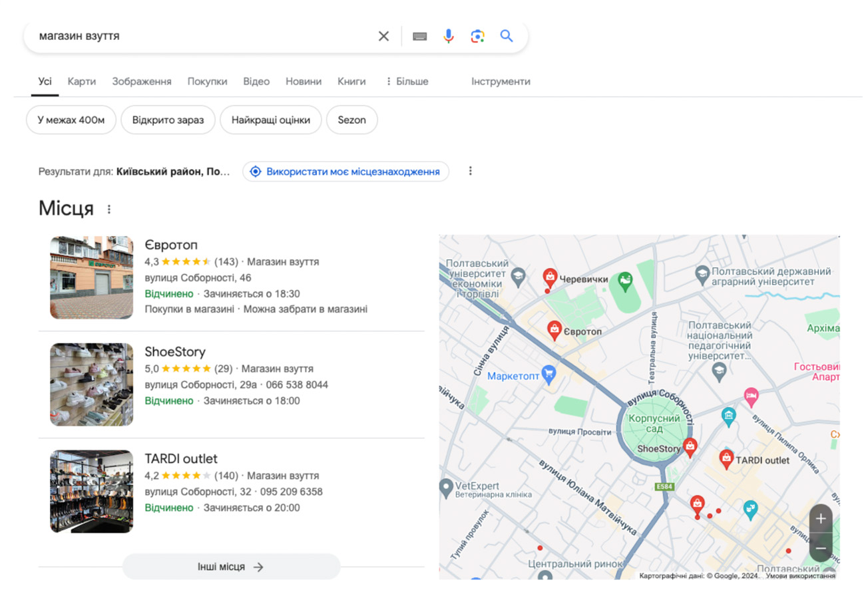Zoom in the map with plus button
Image resolution: width=868 pixels, height=600 pixels.
[821, 518]
